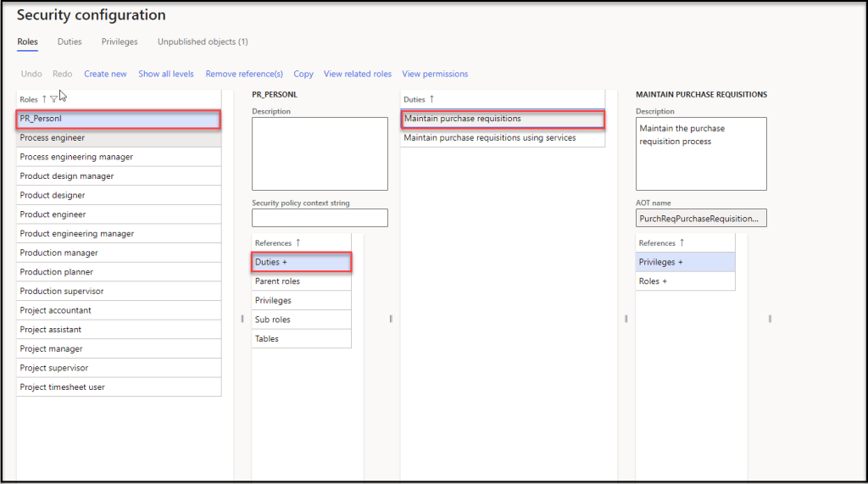868x484 pixels.
Task: Open the Privileges tab
Action: [120, 42]
